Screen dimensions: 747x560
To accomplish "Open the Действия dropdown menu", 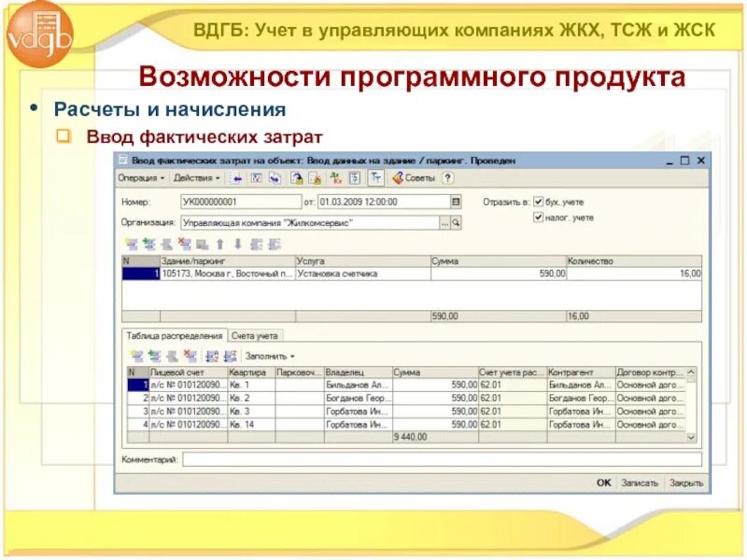I will click(197, 178).
